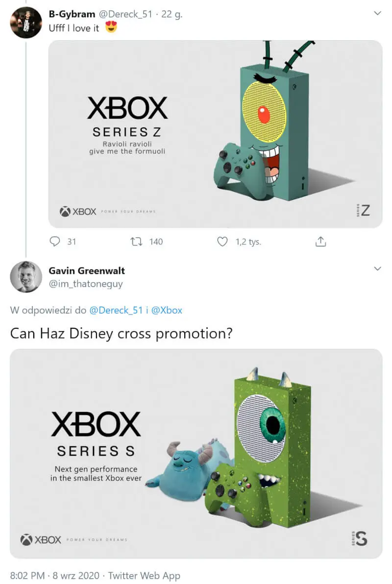Select Gavin Greenwalt's display name
Viewport: 392px width, 584px height.
pos(86,270)
